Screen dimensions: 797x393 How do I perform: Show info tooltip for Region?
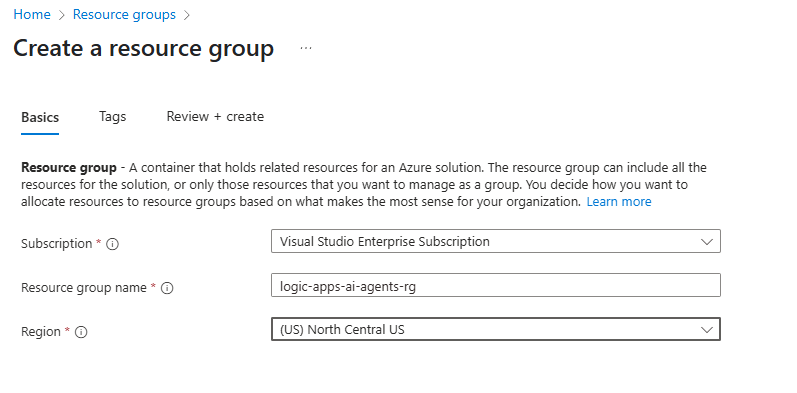tap(81, 332)
